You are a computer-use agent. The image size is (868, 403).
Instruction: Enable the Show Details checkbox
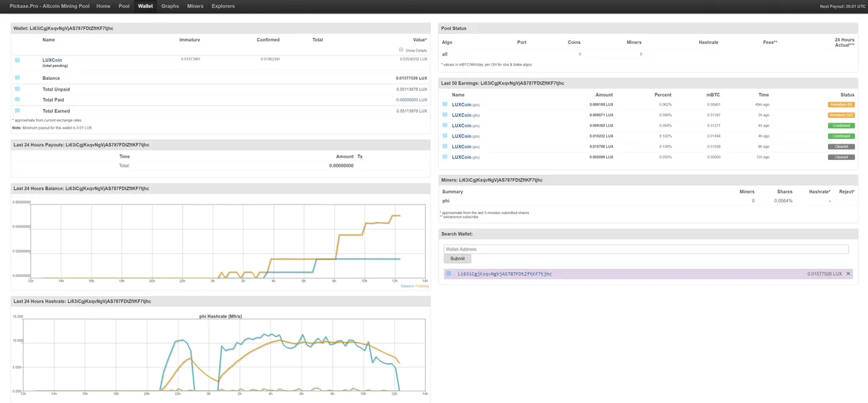pyautogui.click(x=401, y=49)
